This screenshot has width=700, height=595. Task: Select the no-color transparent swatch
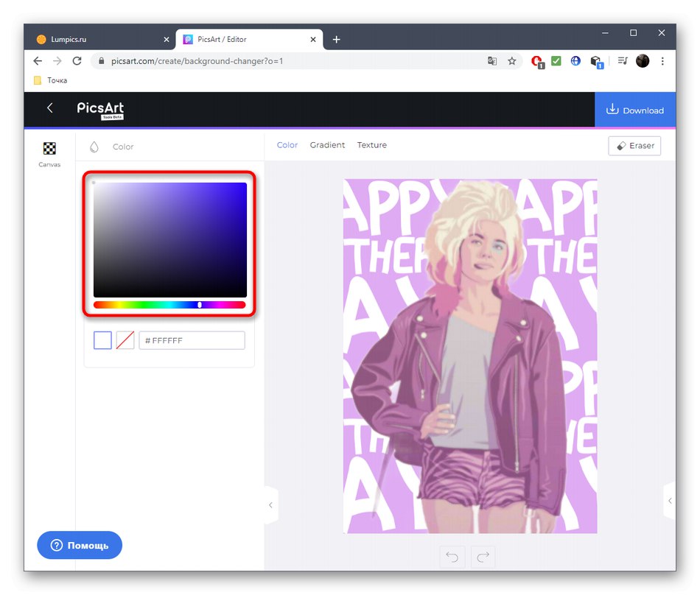pos(125,340)
